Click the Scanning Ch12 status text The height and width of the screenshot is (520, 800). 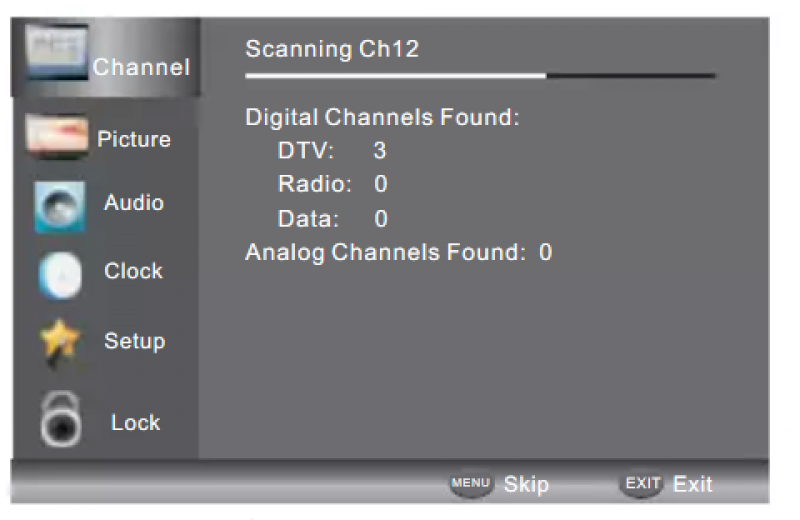click(x=332, y=49)
